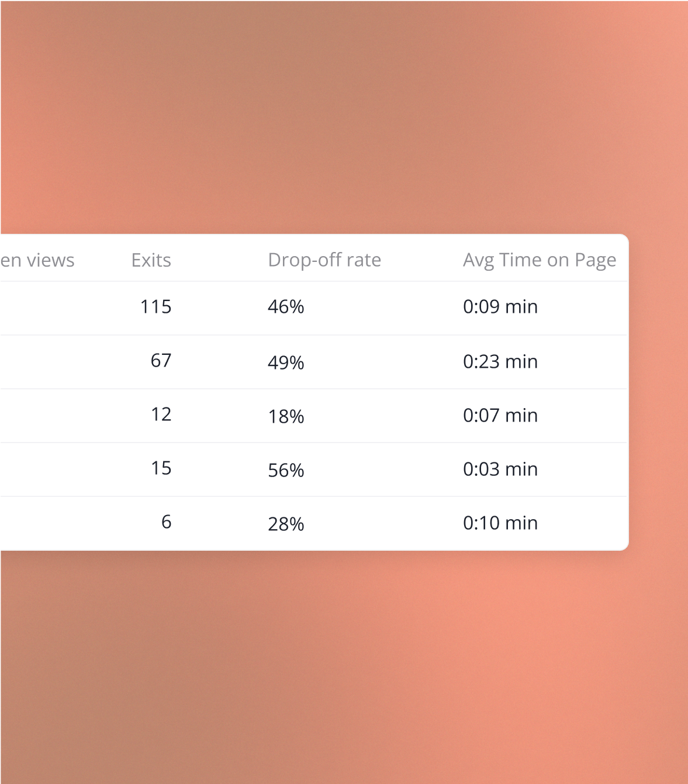This screenshot has width=688, height=784.
Task: Click the 0:10 min time cell
Action: pyautogui.click(x=500, y=523)
